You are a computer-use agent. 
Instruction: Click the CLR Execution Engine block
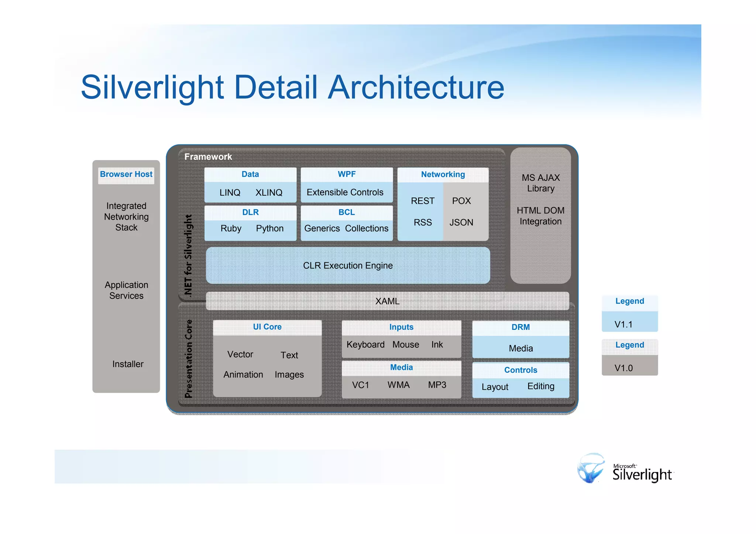pos(348,266)
